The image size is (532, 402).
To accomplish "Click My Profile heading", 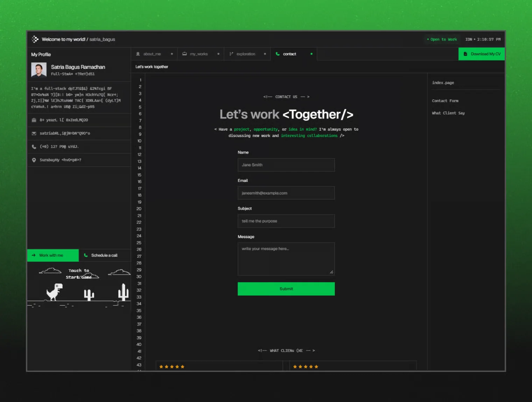I will coord(41,54).
